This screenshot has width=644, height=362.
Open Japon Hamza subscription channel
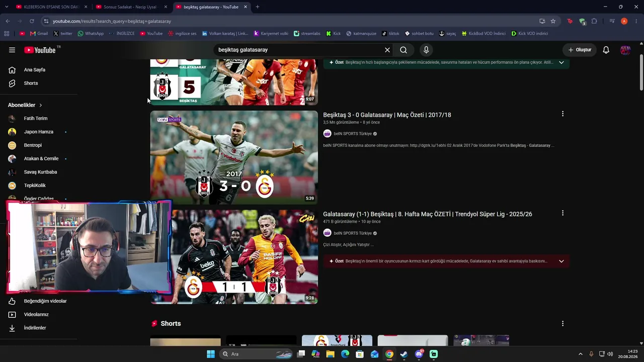tap(38, 132)
